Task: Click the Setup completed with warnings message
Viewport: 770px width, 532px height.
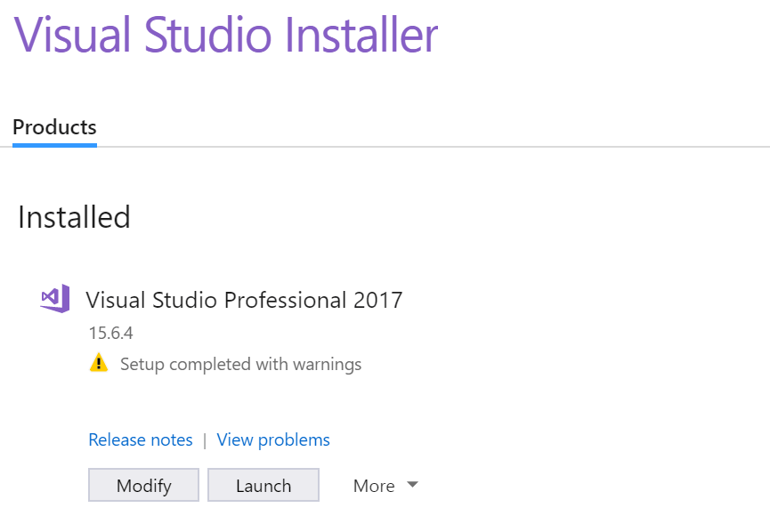Action: point(240,364)
